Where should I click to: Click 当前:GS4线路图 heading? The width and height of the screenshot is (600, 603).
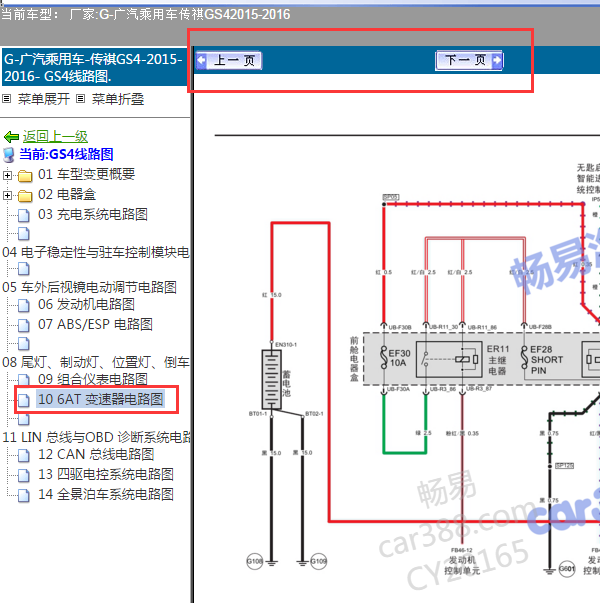coord(66,154)
